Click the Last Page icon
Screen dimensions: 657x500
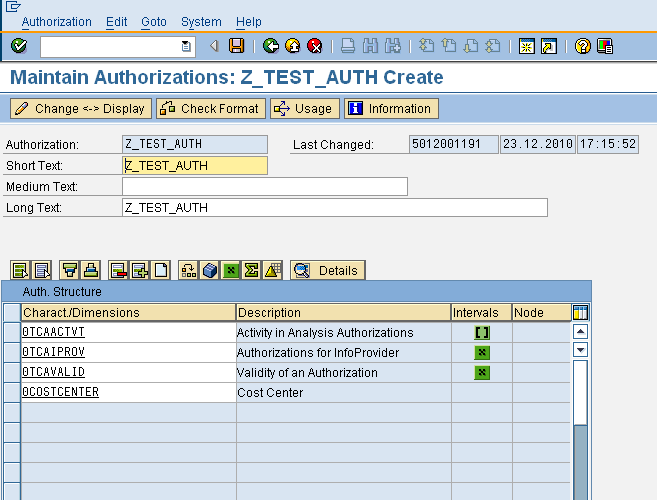pyautogui.click(x=493, y=46)
